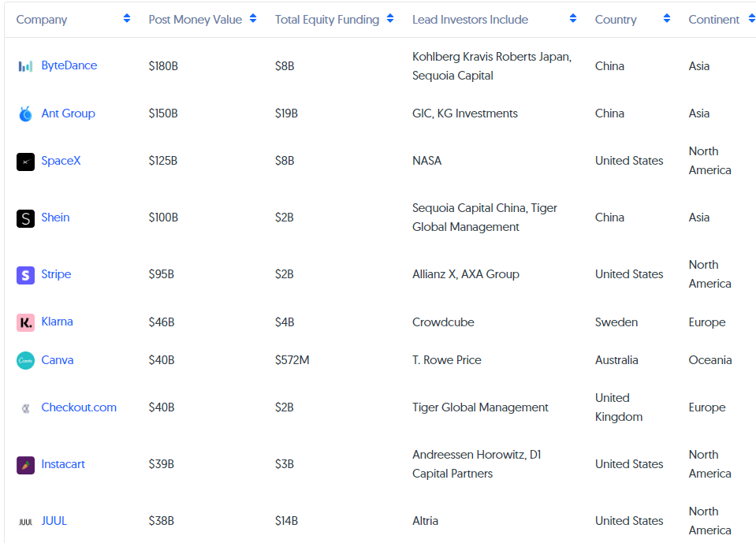The height and width of the screenshot is (543, 756).
Task: Click the Total Equity Funding header
Action: [327, 19]
